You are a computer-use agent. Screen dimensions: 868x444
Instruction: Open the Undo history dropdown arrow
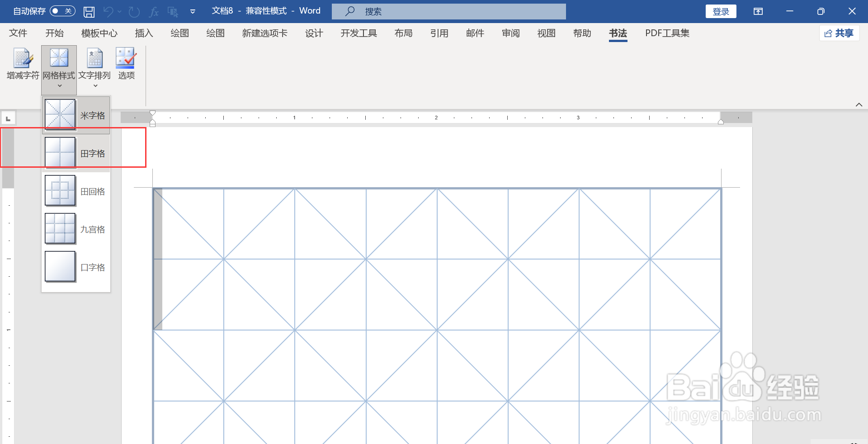[x=120, y=11]
